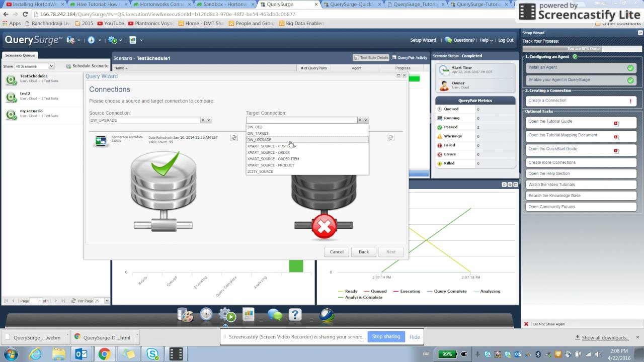Open PDF icon for Tutorial Mapping Document
Screen dimensions: 644x362
[616, 137]
